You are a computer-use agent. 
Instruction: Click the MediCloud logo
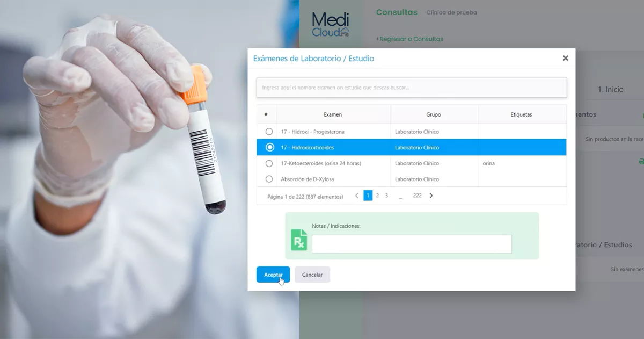coord(331,25)
